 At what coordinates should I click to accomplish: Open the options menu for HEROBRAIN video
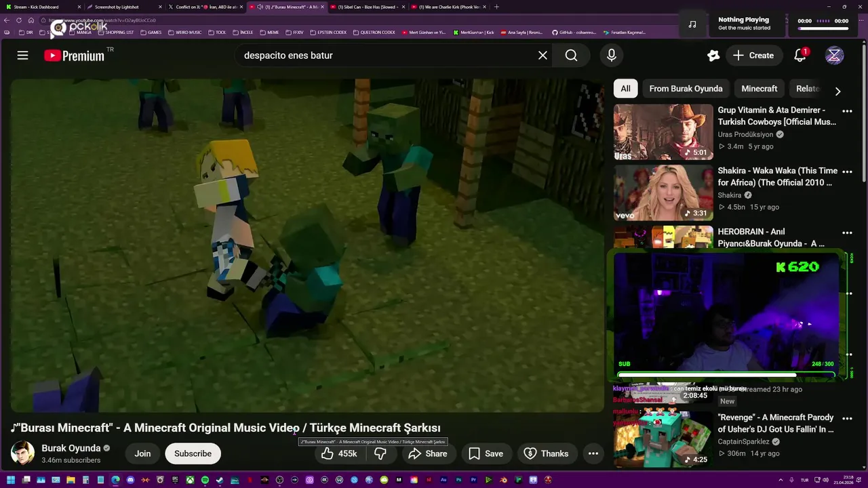tap(847, 233)
